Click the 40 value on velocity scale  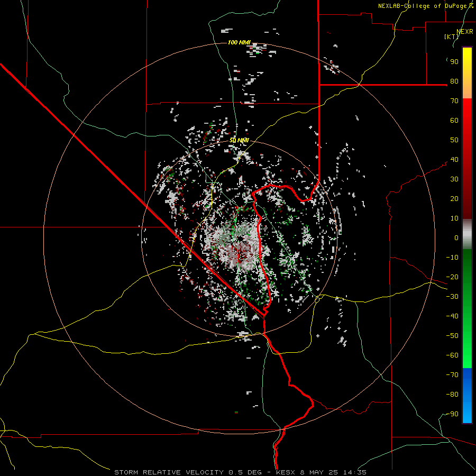(454, 159)
